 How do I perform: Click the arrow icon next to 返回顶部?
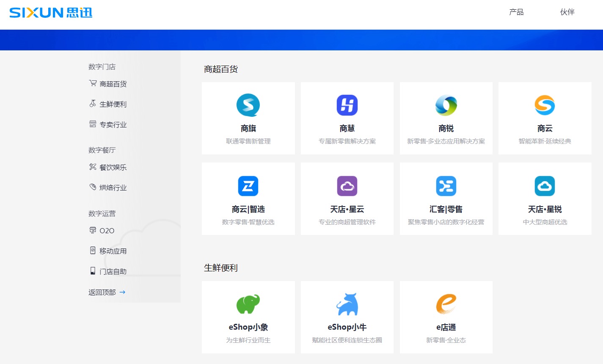click(122, 292)
